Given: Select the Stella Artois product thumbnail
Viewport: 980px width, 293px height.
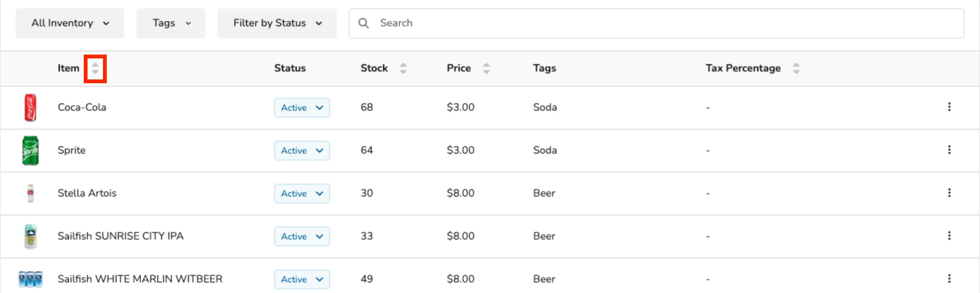Looking at the screenshot, I should (31, 194).
